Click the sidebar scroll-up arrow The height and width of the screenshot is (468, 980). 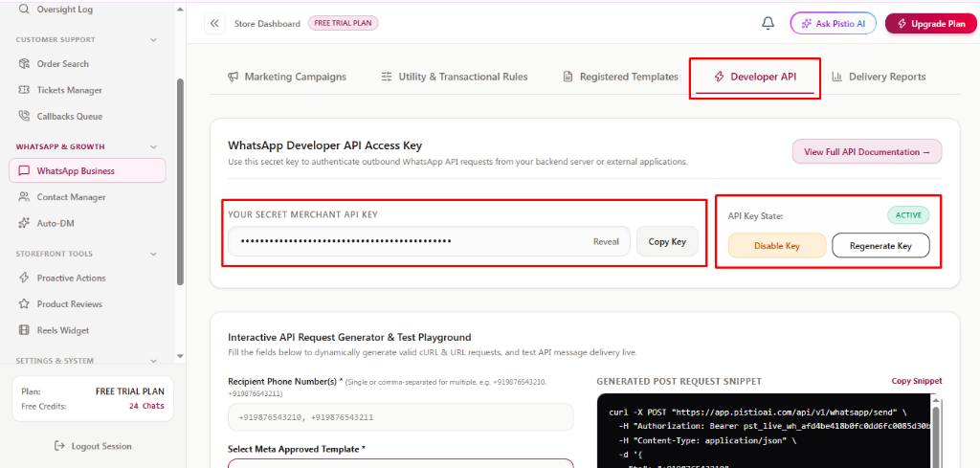tap(181, 10)
